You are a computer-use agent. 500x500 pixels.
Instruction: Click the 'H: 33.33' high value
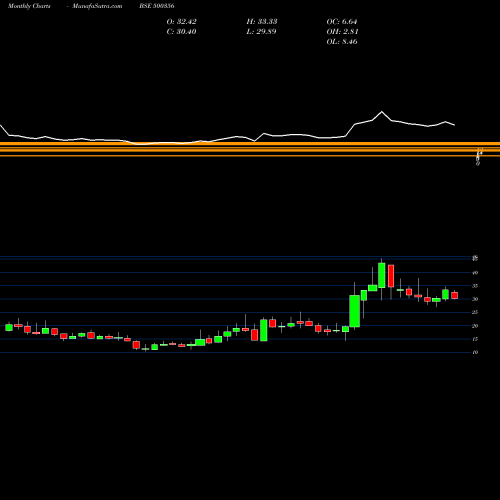pyautogui.click(x=262, y=22)
